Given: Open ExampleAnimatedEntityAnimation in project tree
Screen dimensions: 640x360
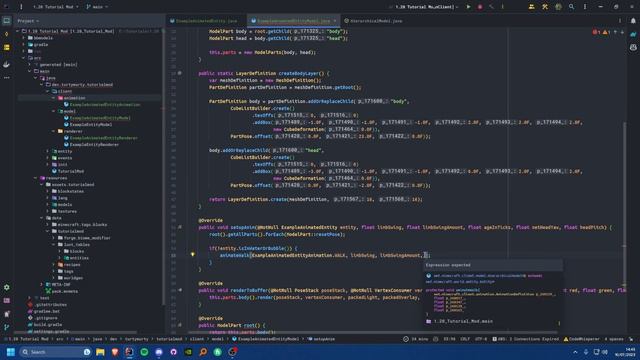Looking at the screenshot, I should (104, 105).
